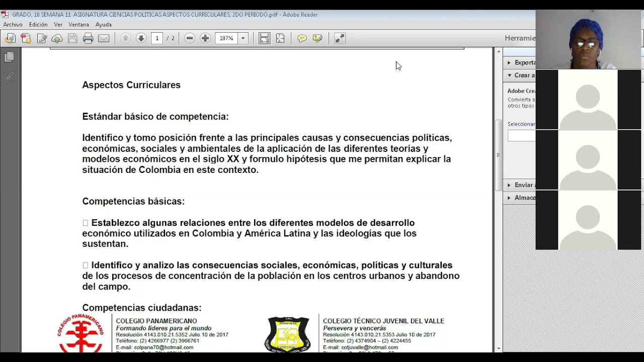This screenshot has height=362, width=644.
Task: Open the Herramientas pane tab
Action: click(x=520, y=38)
